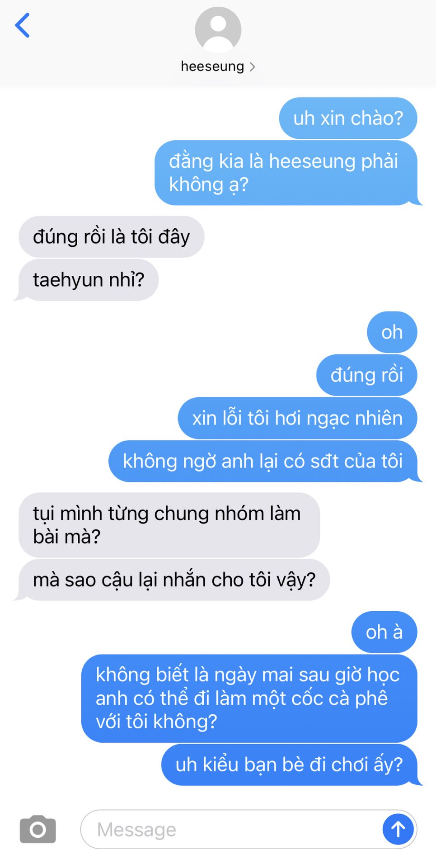This screenshot has width=436, height=868.
Task: Tap the blue 'đúng rồi' reply bubble
Action: pyautogui.click(x=366, y=375)
